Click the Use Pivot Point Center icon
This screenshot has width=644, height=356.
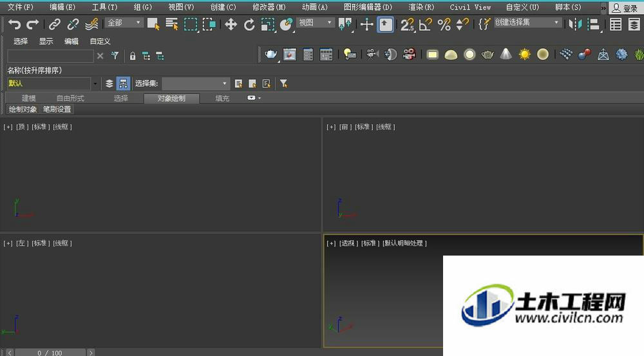345,24
